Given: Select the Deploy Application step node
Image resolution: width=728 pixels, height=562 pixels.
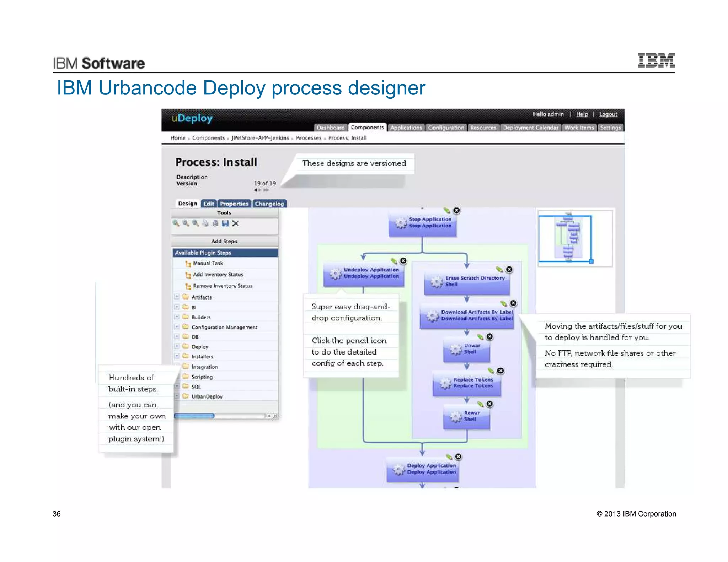Looking at the screenshot, I should [422, 470].
